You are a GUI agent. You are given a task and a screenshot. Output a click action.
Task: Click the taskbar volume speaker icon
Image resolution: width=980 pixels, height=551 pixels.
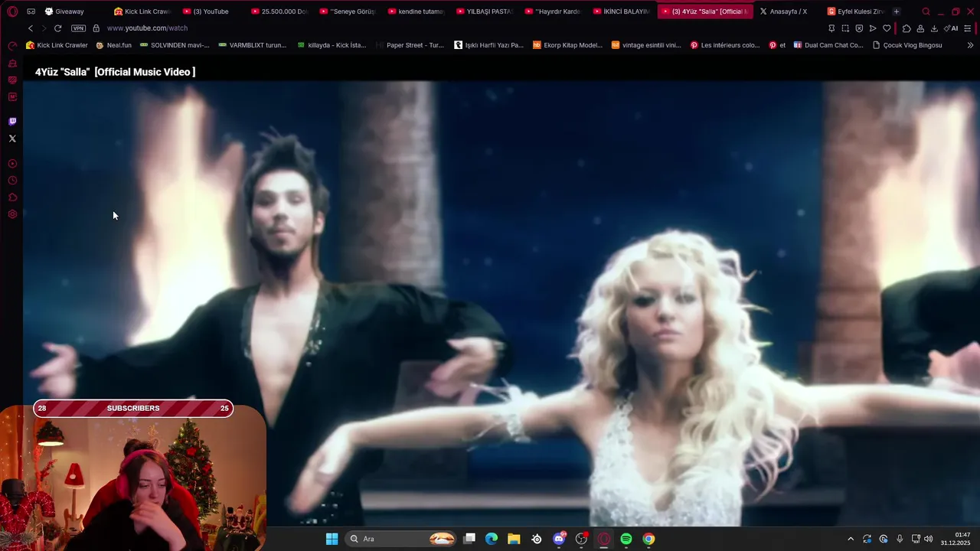[x=929, y=539]
